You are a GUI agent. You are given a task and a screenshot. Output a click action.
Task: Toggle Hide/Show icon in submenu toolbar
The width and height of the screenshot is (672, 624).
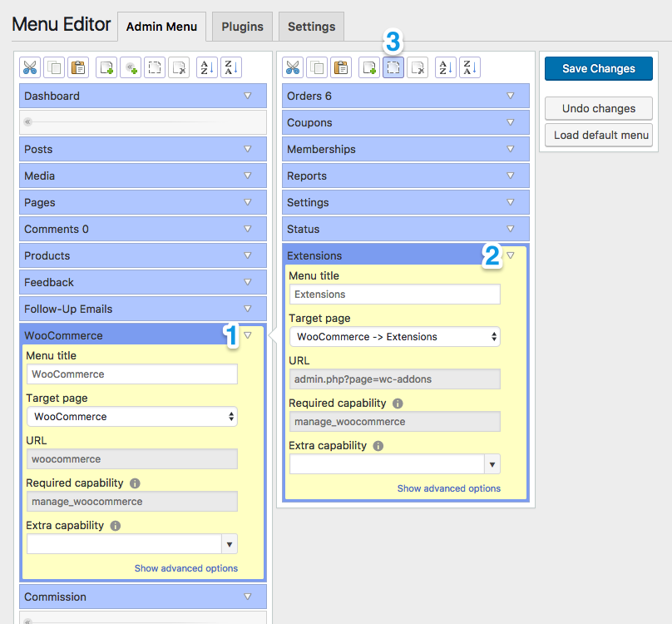pyautogui.click(x=393, y=67)
